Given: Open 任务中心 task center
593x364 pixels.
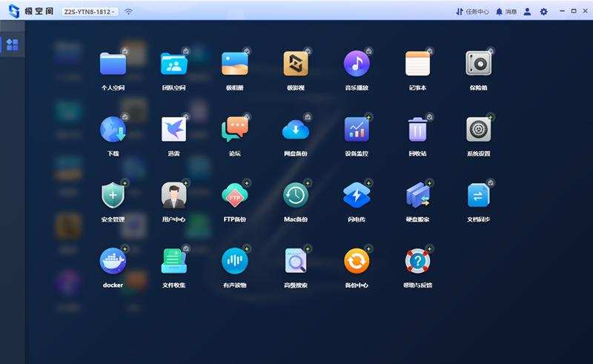Looking at the screenshot, I should (472, 12).
